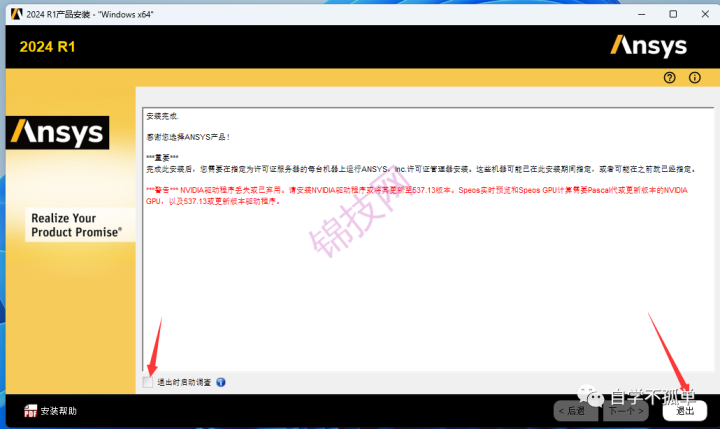Click the information circle icon in header
720x429 pixels.
[x=695, y=78]
